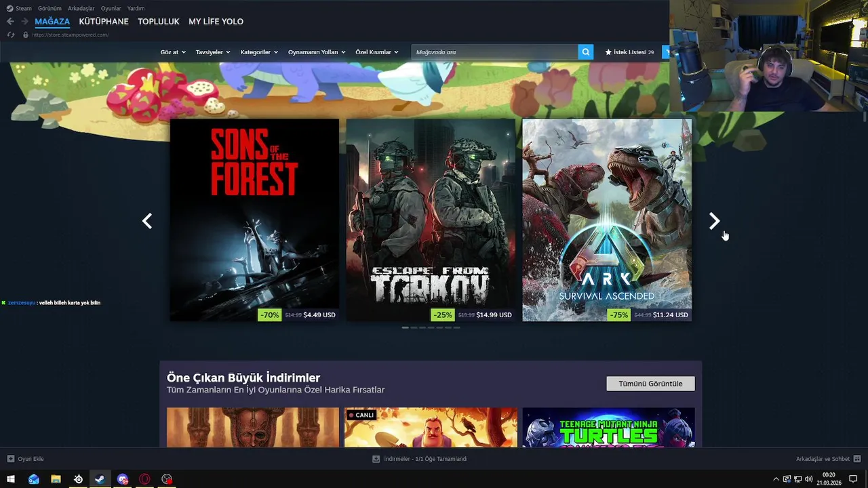Switch to the MAĞAZA tab

[x=52, y=22]
